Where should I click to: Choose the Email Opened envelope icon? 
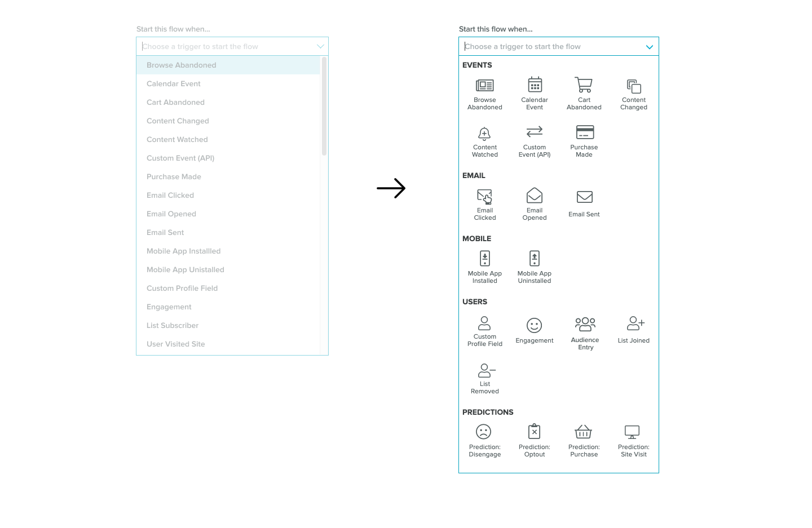(534, 196)
